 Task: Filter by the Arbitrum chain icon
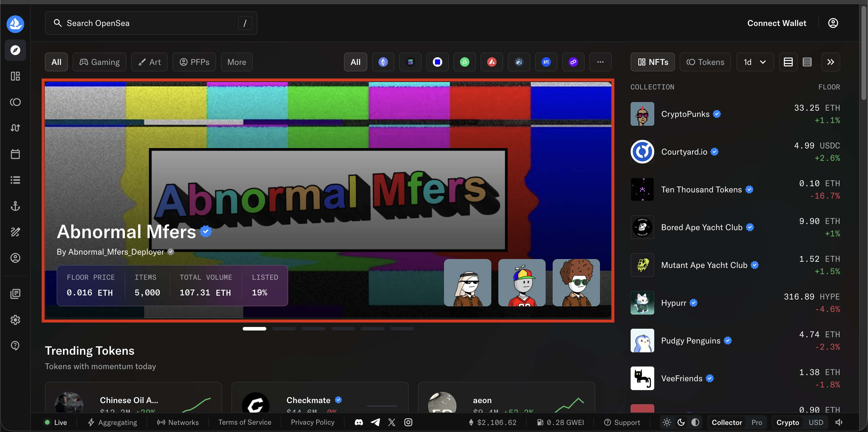tap(519, 62)
